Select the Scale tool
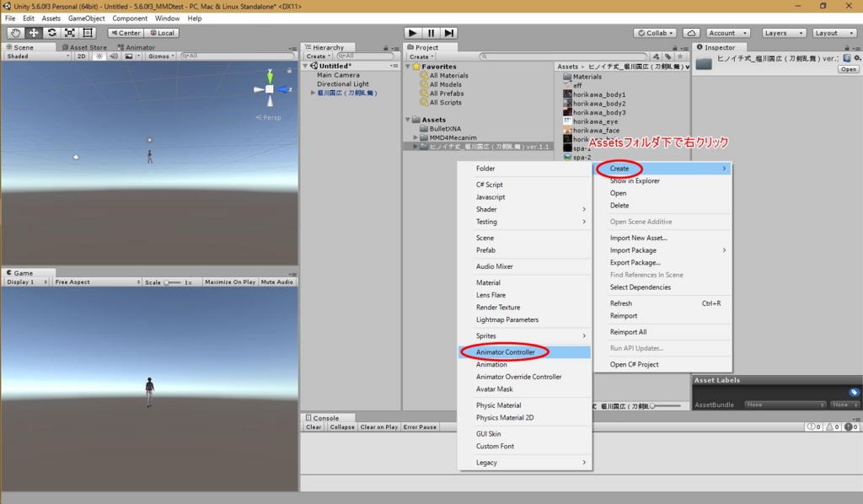863x504 pixels. point(70,33)
